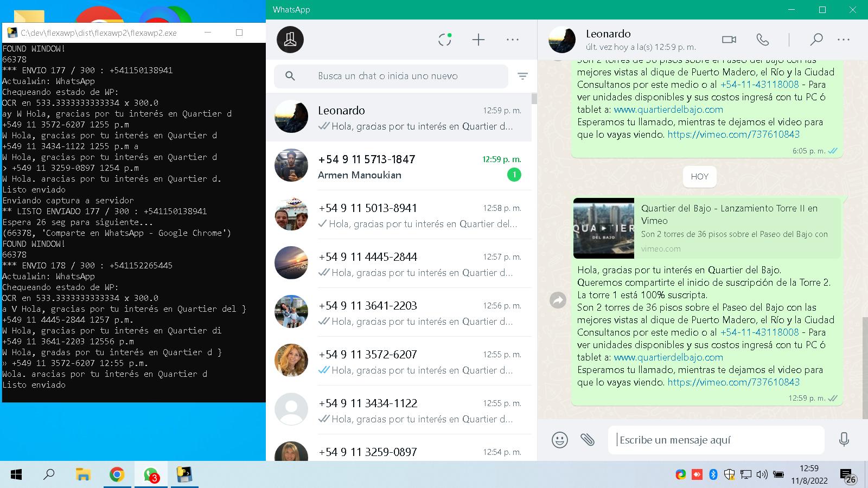Open chat +54 9 11 4445-2844
Image resolution: width=868 pixels, height=488 pixels.
coord(399,264)
